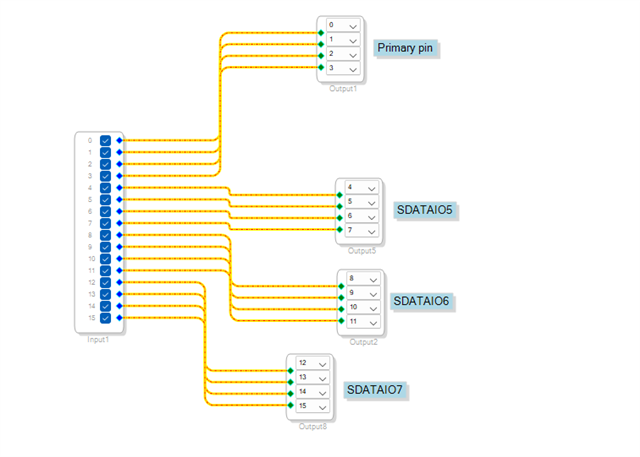Select Input1 blue output pin 0
Viewport: 640px width, 457px height.
tap(119, 140)
